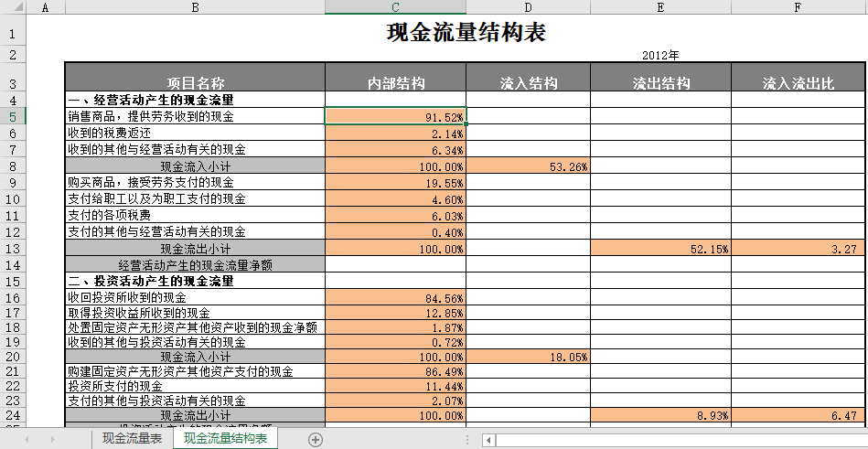This screenshot has height=449, width=868.
Task: Select column B header
Action: tap(195, 7)
